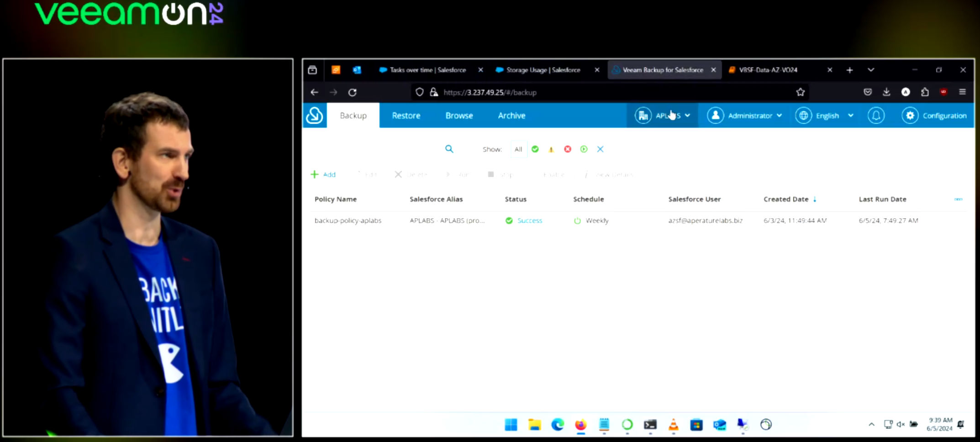Viewport: 980px width, 442px height.
Task: Open Outlook from the taskbar
Action: (x=720, y=425)
